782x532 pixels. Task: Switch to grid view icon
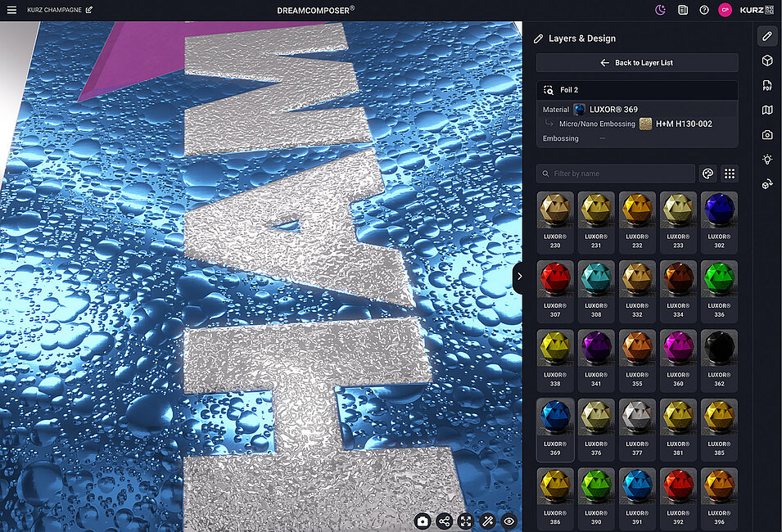[729, 174]
